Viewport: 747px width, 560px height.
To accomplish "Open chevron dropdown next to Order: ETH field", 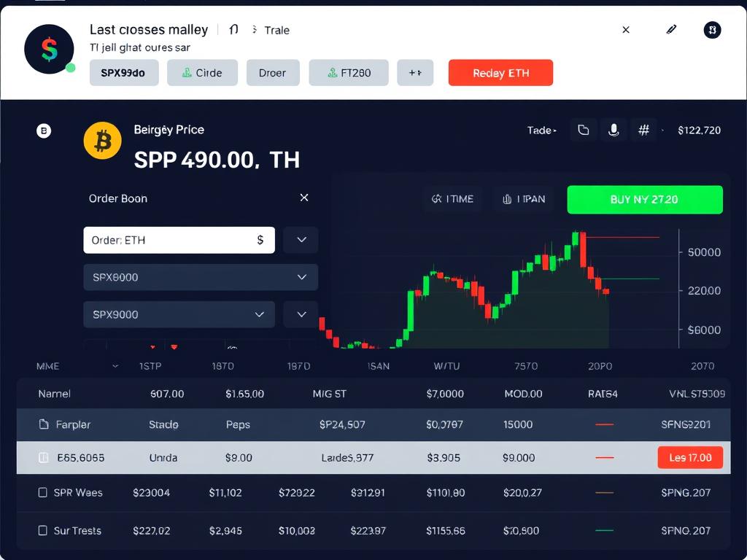I will click(301, 240).
